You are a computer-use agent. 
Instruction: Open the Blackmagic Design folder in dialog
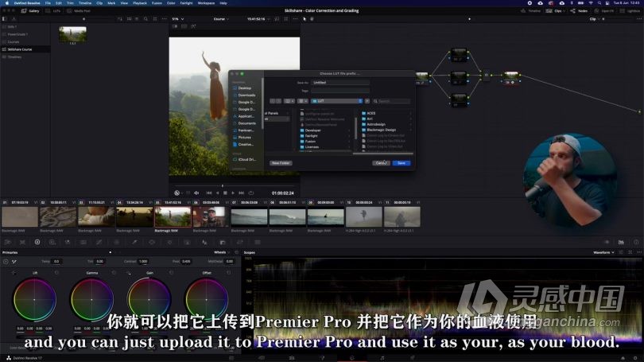click(378, 130)
